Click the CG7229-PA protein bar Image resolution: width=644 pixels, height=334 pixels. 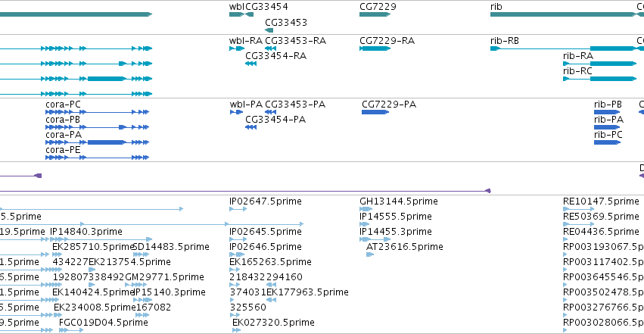pos(375,112)
